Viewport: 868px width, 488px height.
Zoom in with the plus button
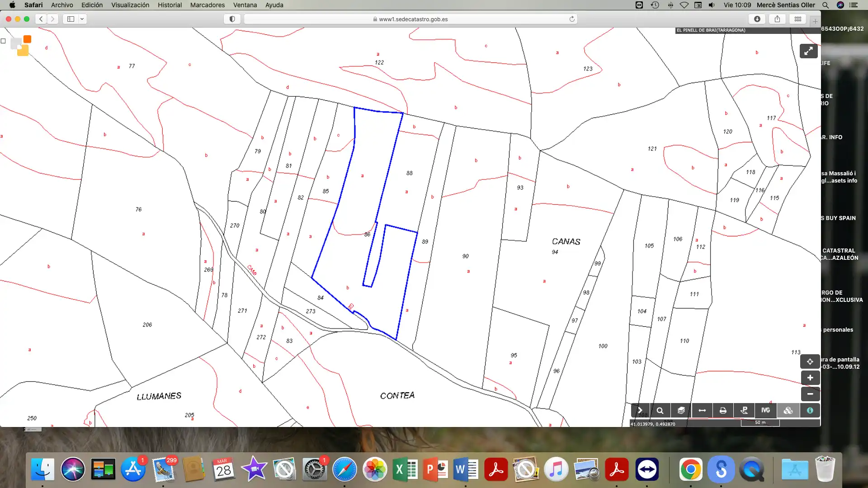810,378
